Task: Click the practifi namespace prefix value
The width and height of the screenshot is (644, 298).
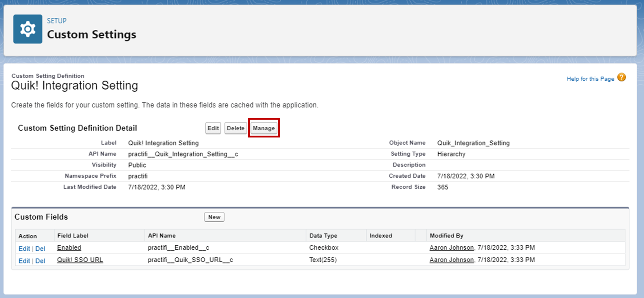Action: (138, 176)
